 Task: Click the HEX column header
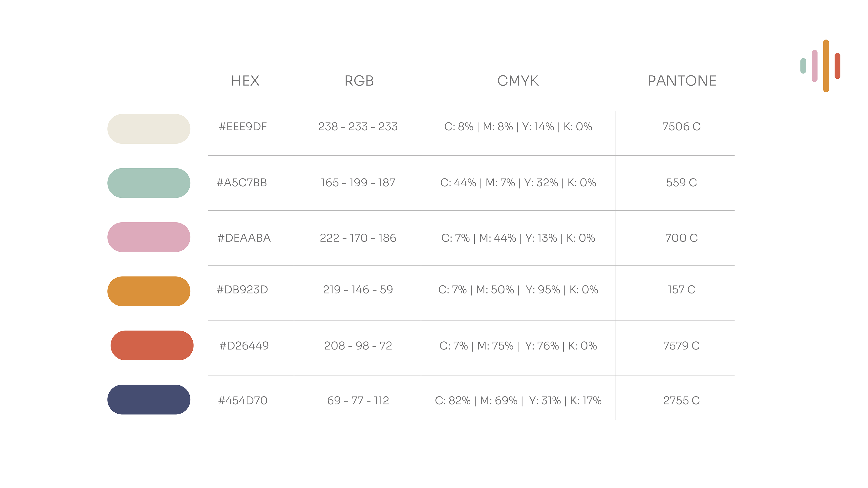(245, 81)
